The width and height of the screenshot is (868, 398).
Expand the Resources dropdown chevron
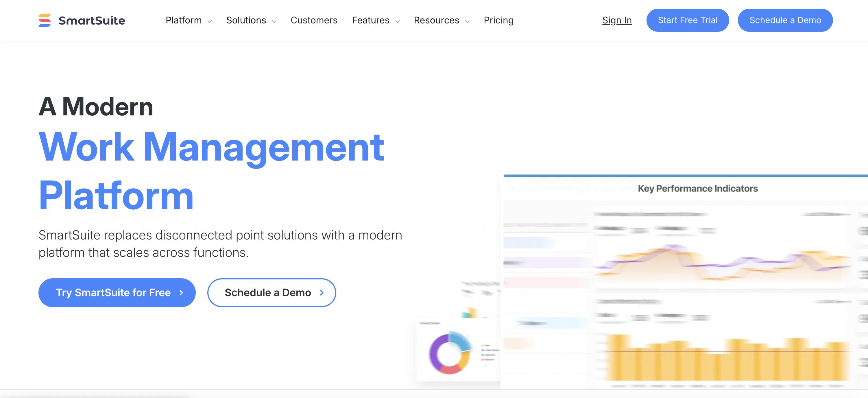467,21
